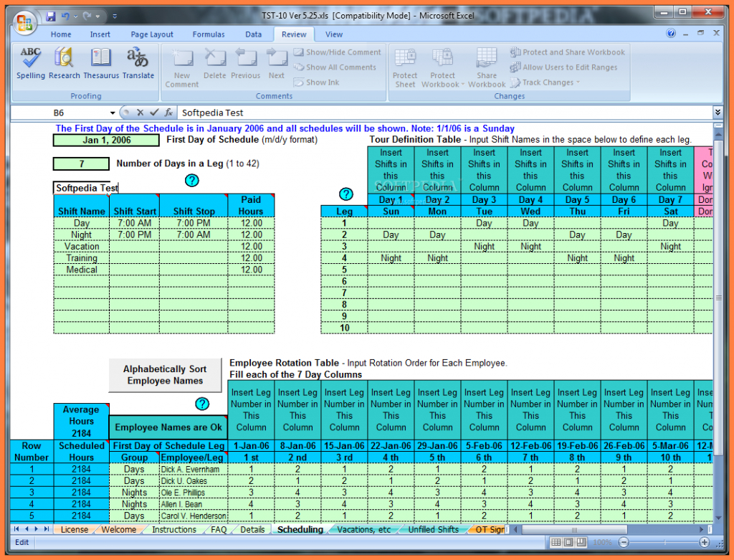Click the Protect Sheet icon
The height and width of the screenshot is (560, 734).
[405, 68]
